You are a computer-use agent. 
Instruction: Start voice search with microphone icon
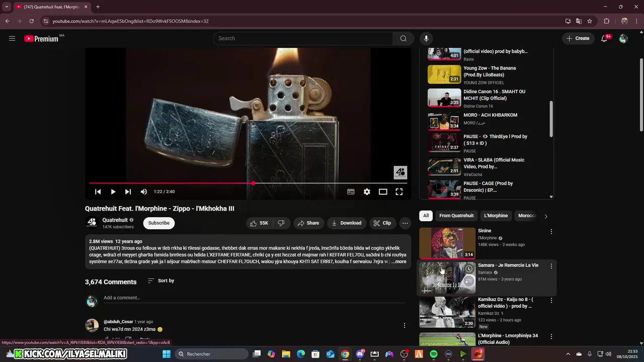[x=426, y=38]
